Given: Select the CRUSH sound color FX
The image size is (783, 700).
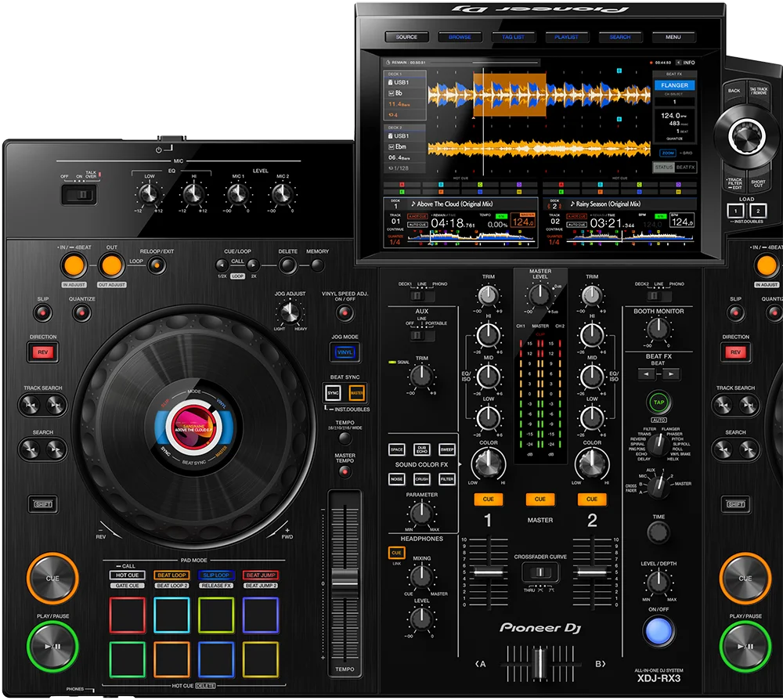Looking at the screenshot, I should click(422, 479).
